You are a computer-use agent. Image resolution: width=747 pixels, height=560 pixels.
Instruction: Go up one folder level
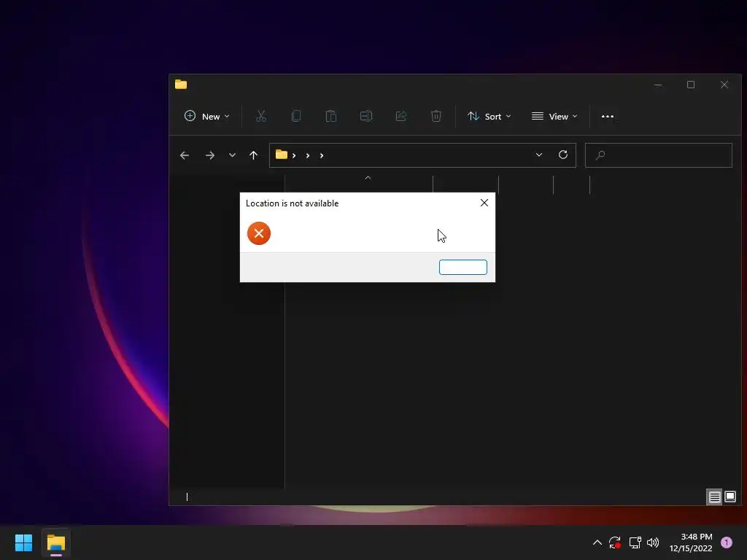tap(253, 155)
